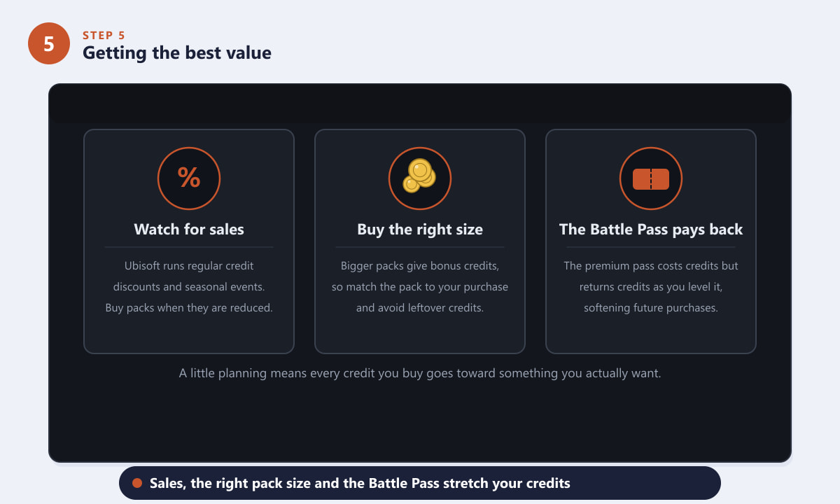This screenshot has width=840, height=504.
Task: Click the Battle Pass ticket icon
Action: (651, 178)
